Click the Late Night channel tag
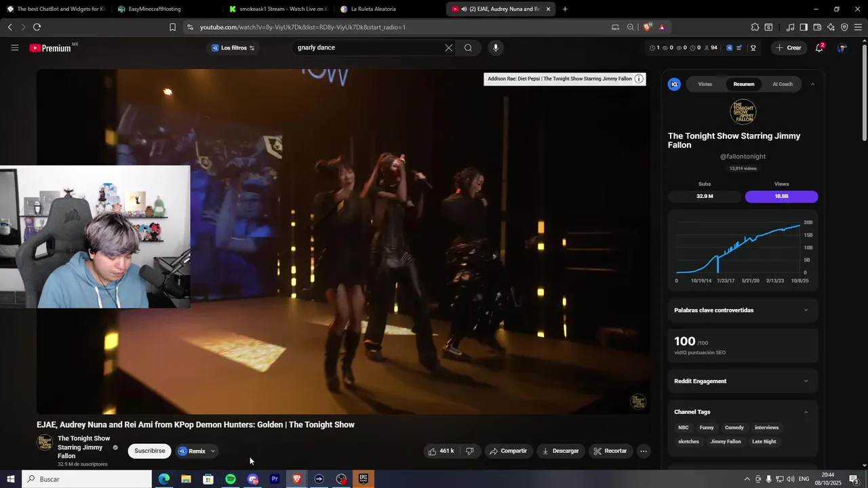Screen dimensions: 868x488 (x=764, y=441)
